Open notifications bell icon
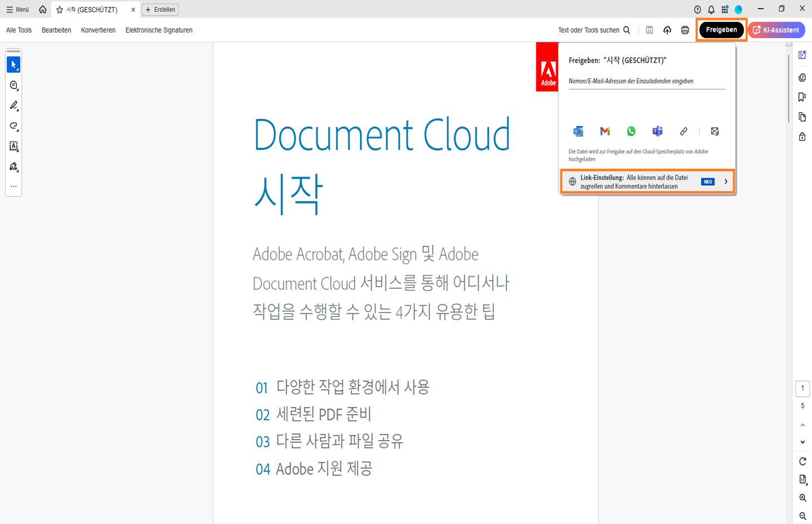The image size is (812, 524). (x=711, y=10)
